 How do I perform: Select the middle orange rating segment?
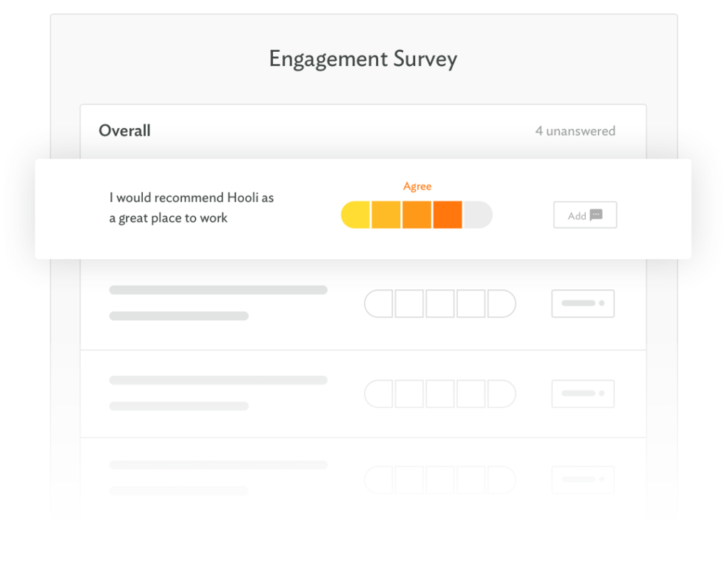[x=417, y=214]
